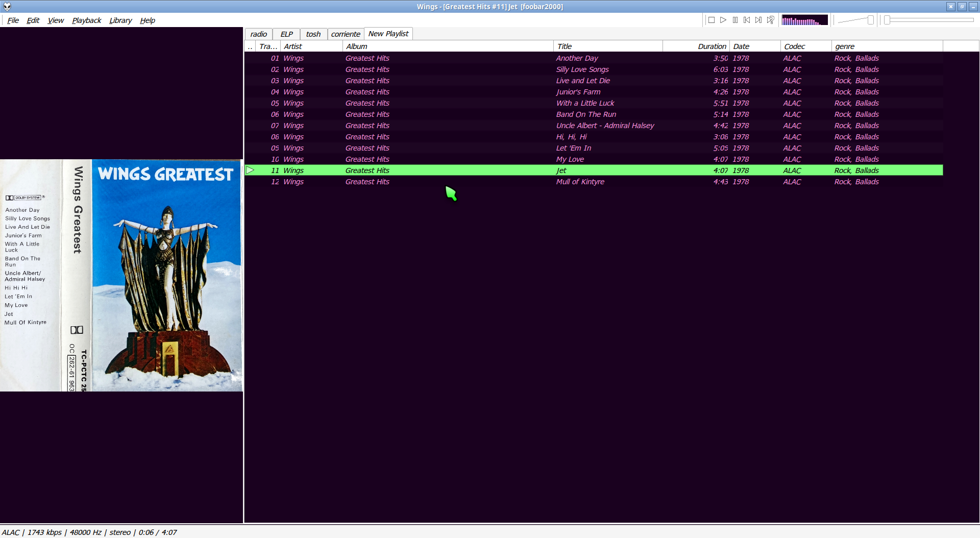Skip to the previous track
The image size is (980, 538).
pyautogui.click(x=747, y=20)
